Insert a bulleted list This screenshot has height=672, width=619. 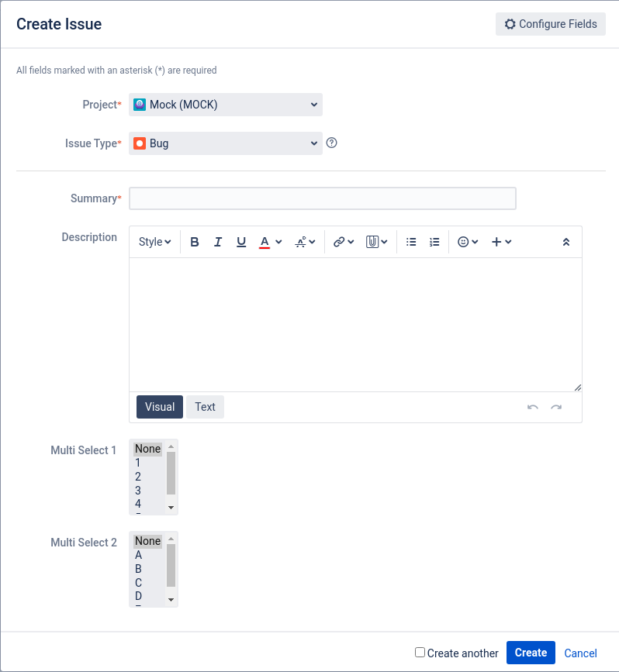point(411,242)
